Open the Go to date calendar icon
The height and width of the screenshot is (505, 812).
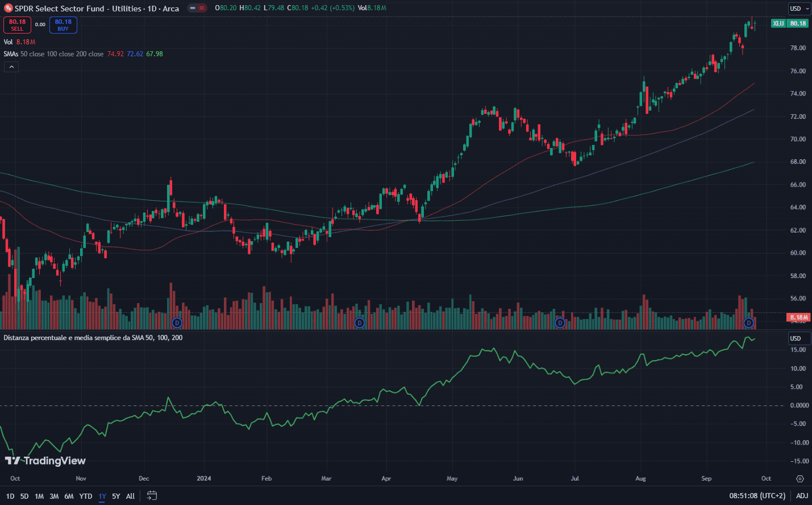[152, 496]
